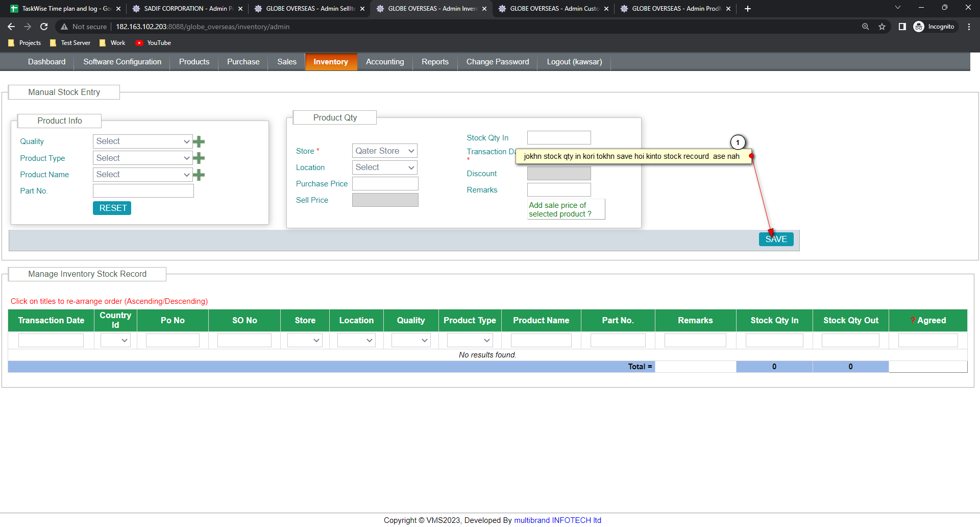Screen dimensions: 980x527
Task: Open the Purchase menu
Action: click(243, 62)
